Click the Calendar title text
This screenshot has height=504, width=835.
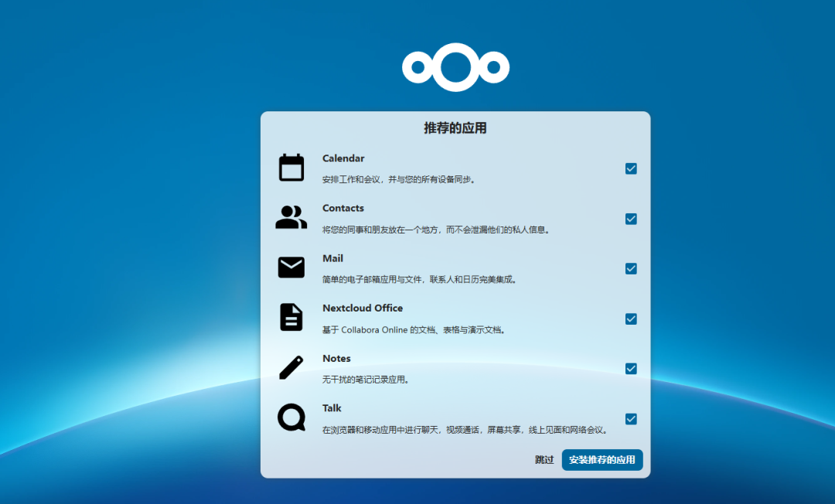pos(343,158)
